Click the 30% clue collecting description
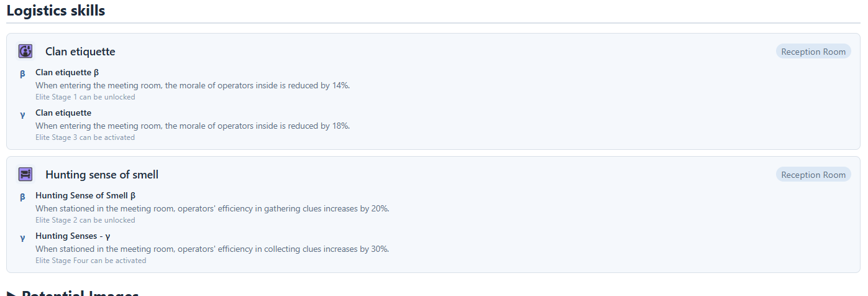Image resolution: width=868 pixels, height=296 pixels. click(x=212, y=249)
